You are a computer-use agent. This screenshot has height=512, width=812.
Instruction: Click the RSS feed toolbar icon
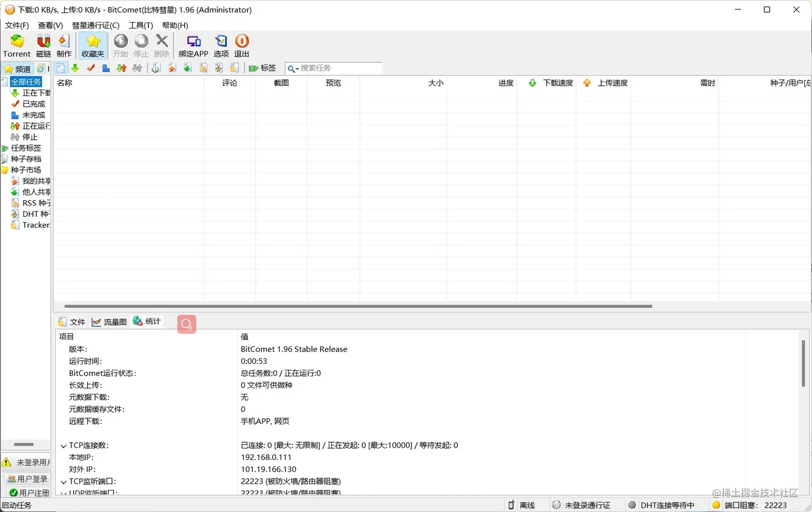(203, 68)
